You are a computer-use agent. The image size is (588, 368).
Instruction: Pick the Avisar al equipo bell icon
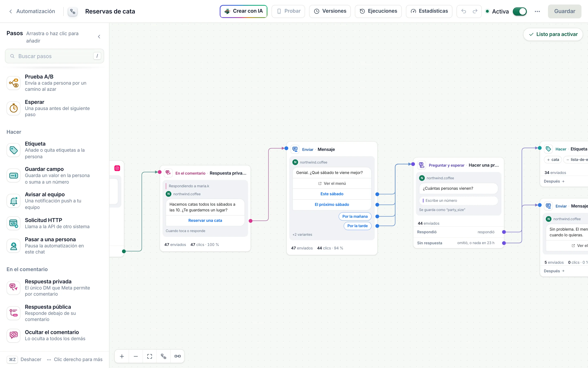tap(14, 201)
